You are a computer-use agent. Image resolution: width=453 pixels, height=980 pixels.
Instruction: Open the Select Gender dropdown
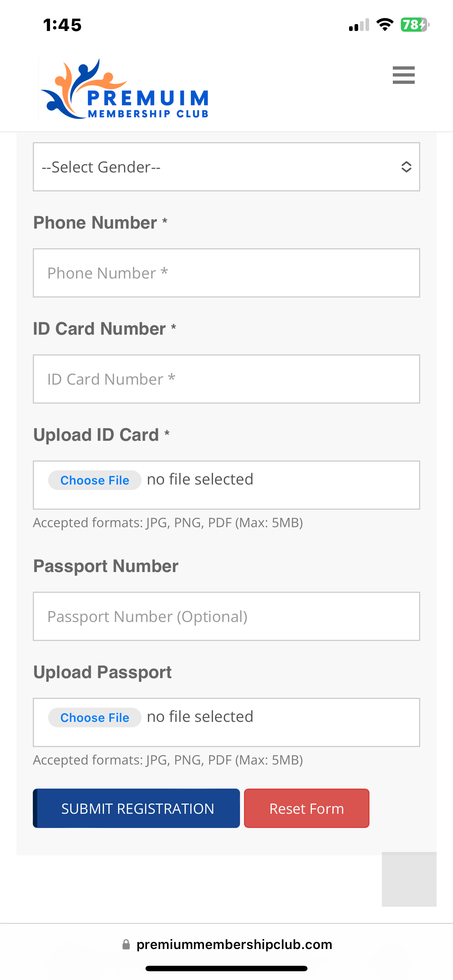226,167
